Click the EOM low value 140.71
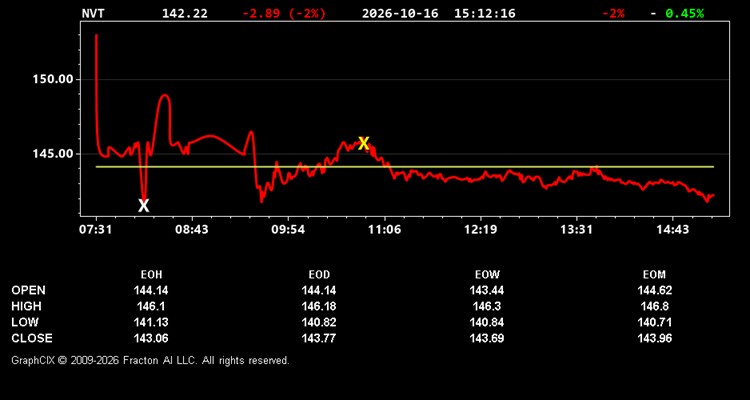The width and height of the screenshot is (750, 400). (x=654, y=322)
